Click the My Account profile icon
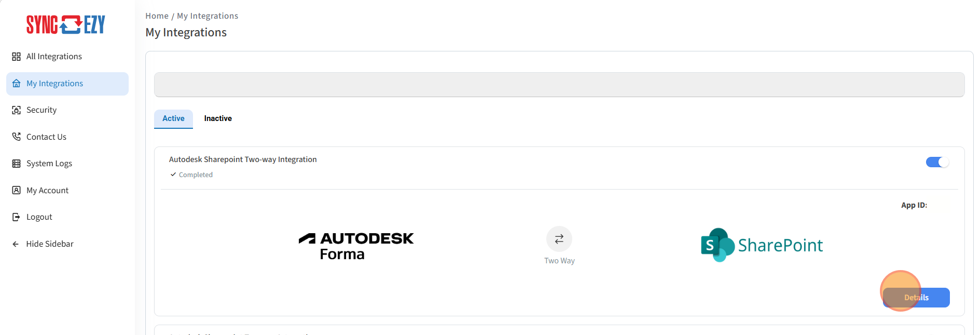The width and height of the screenshot is (980, 335). point(17,190)
